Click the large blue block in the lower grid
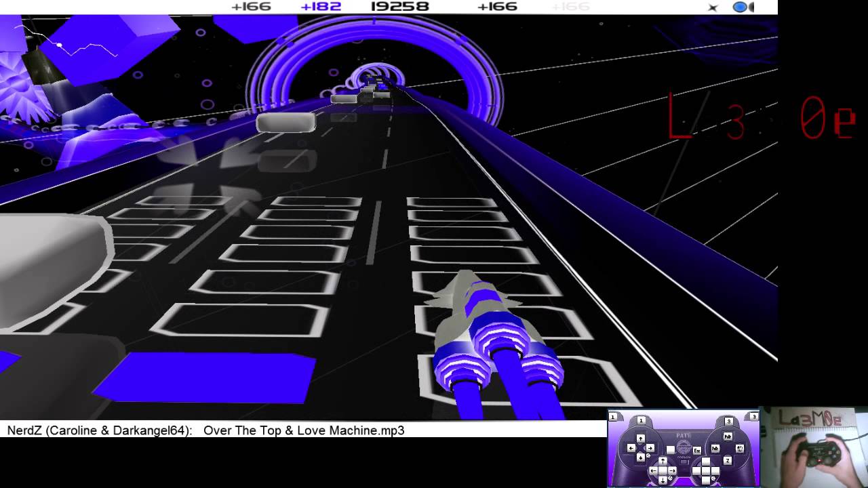The image size is (868, 488). click(205, 378)
